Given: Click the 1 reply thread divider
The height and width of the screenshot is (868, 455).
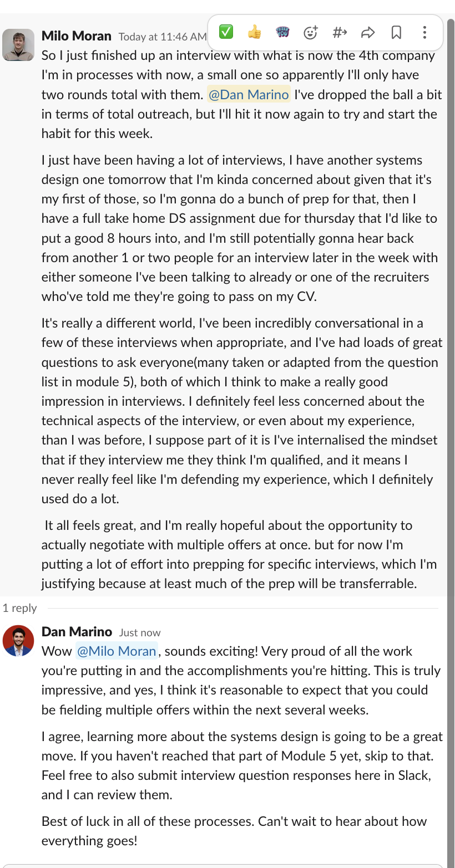Looking at the screenshot, I should (x=19, y=608).
